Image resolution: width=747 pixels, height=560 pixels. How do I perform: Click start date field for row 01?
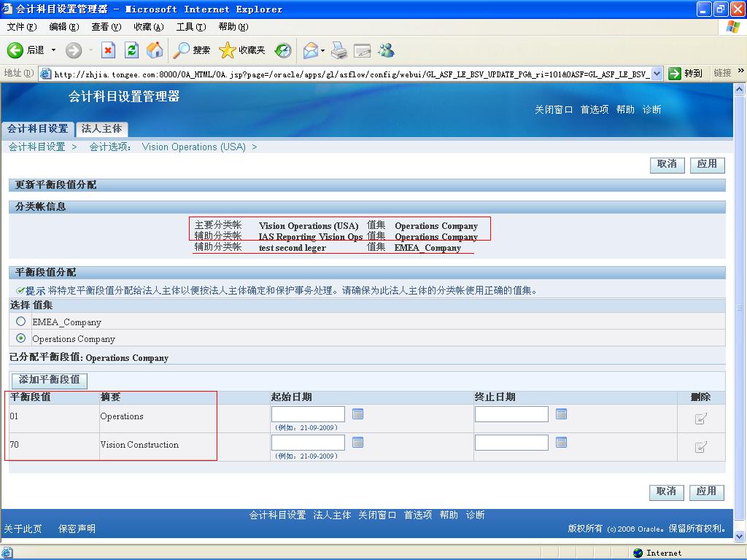(309, 414)
